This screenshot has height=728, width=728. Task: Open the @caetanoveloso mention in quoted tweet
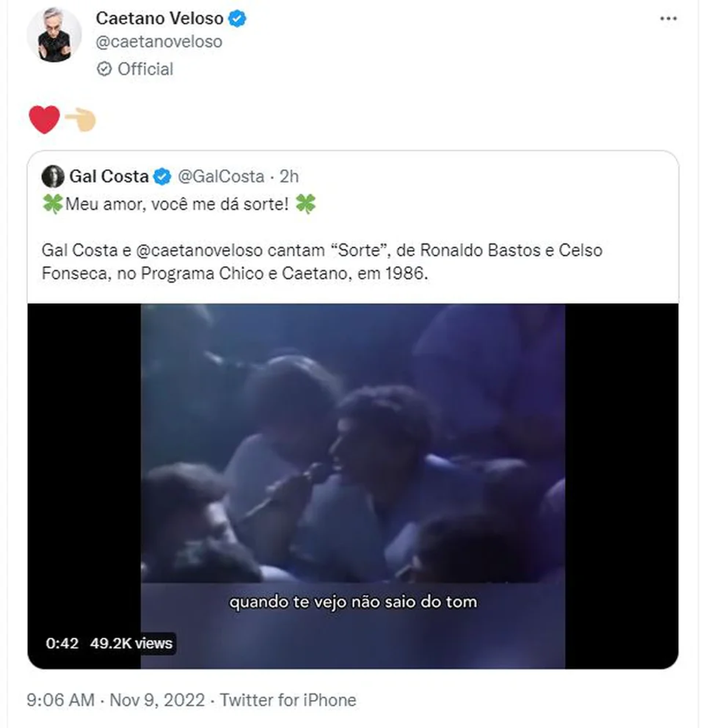pos(200,250)
